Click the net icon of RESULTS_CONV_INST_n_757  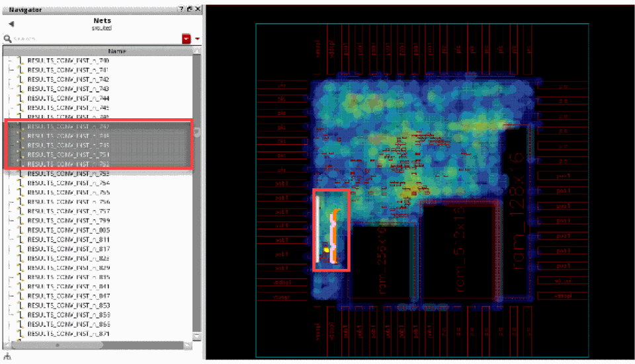pyautogui.click(x=21, y=211)
